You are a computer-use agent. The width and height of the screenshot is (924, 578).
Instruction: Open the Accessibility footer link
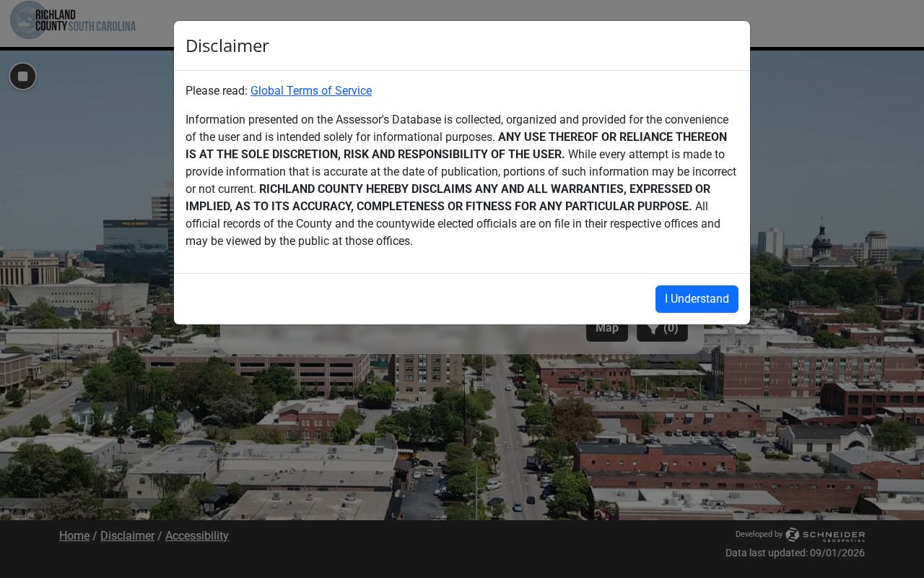click(197, 536)
